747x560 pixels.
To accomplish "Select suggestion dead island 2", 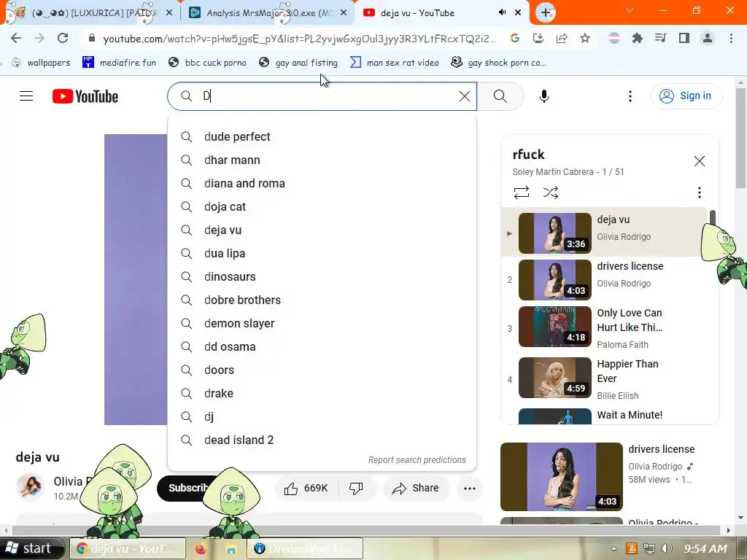I will [322, 440].
